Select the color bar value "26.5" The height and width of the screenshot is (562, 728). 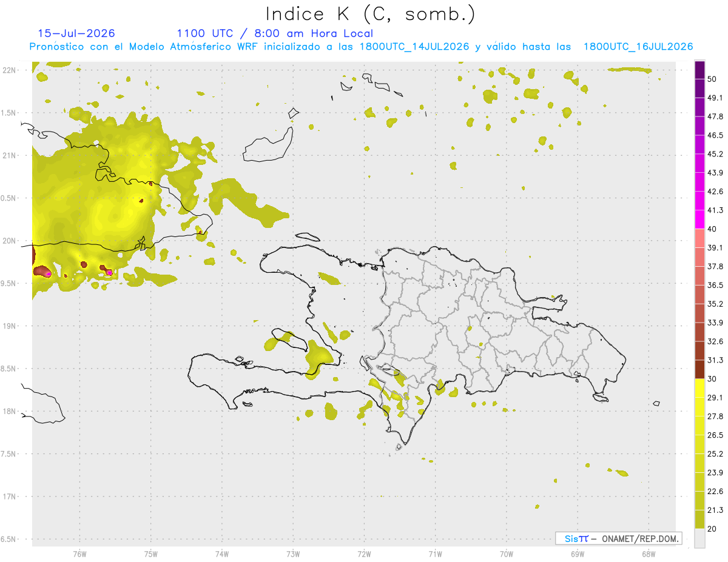pyautogui.click(x=715, y=435)
